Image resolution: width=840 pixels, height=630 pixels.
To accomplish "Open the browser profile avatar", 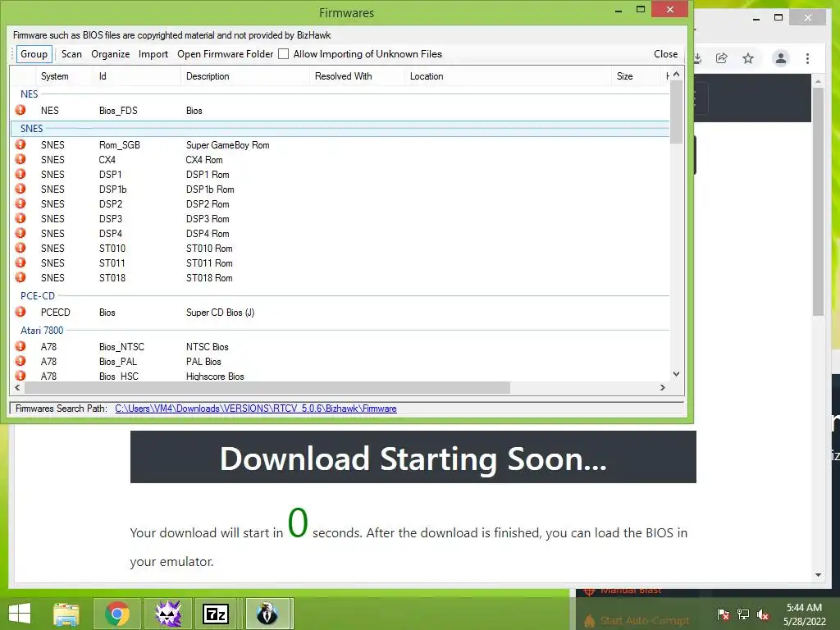I will [781, 58].
